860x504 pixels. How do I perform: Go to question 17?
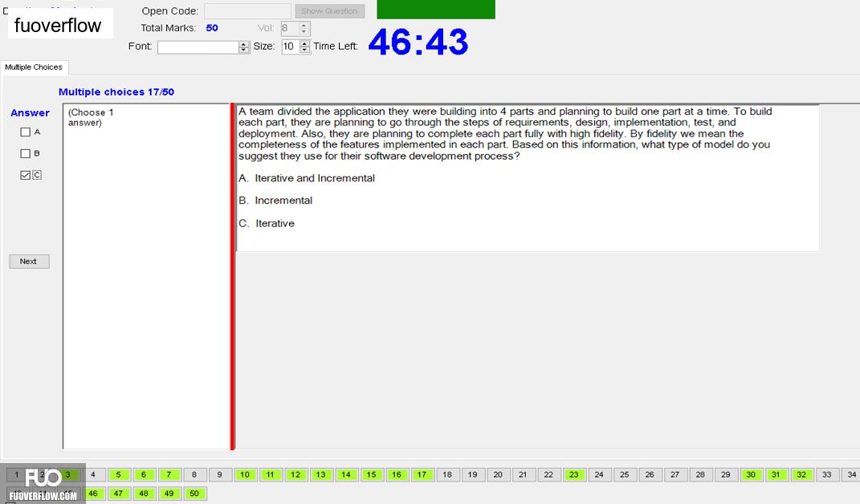(x=422, y=474)
